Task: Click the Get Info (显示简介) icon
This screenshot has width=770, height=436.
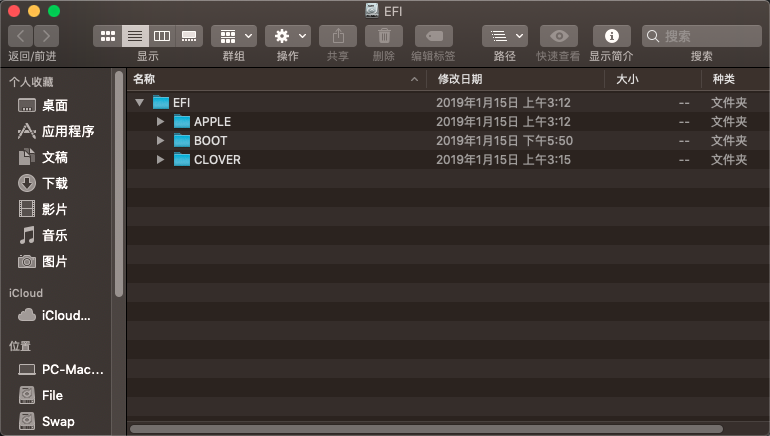Action: point(611,36)
